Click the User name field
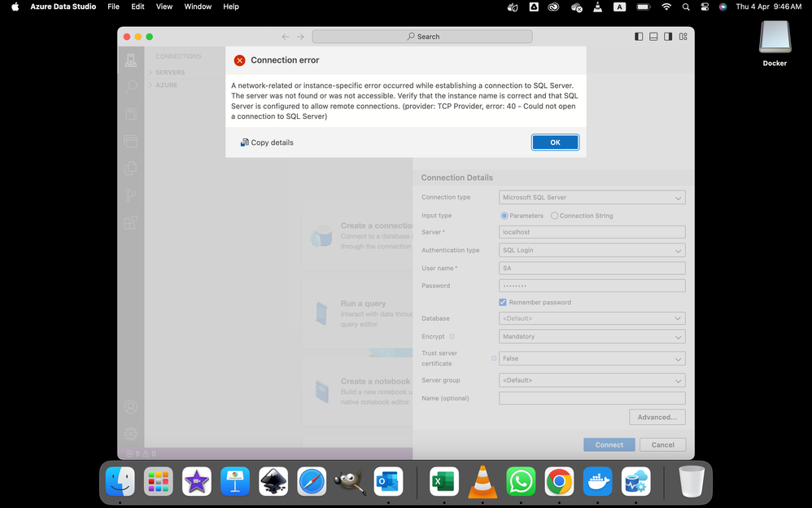The image size is (812, 508). click(x=592, y=268)
